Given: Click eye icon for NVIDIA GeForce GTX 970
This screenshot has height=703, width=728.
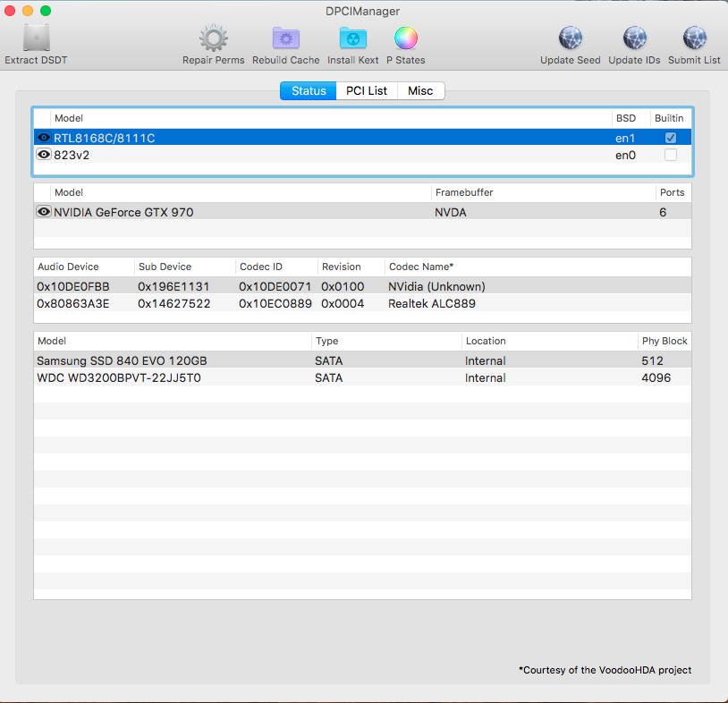Looking at the screenshot, I should (43, 212).
